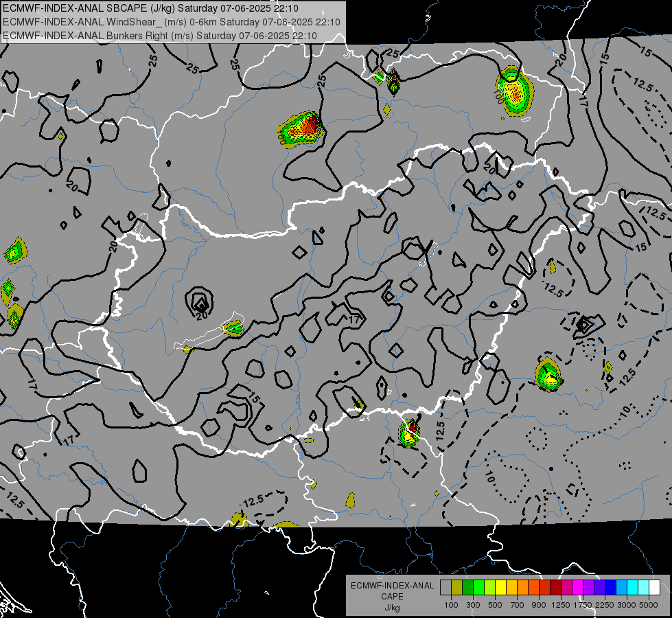Click the pure yellow swatch after 500

[500, 587]
